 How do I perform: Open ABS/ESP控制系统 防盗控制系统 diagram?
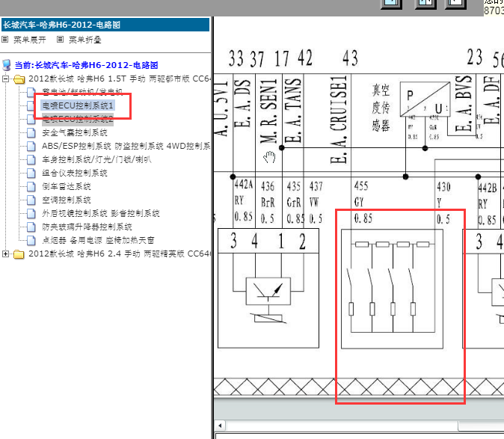tap(126, 147)
